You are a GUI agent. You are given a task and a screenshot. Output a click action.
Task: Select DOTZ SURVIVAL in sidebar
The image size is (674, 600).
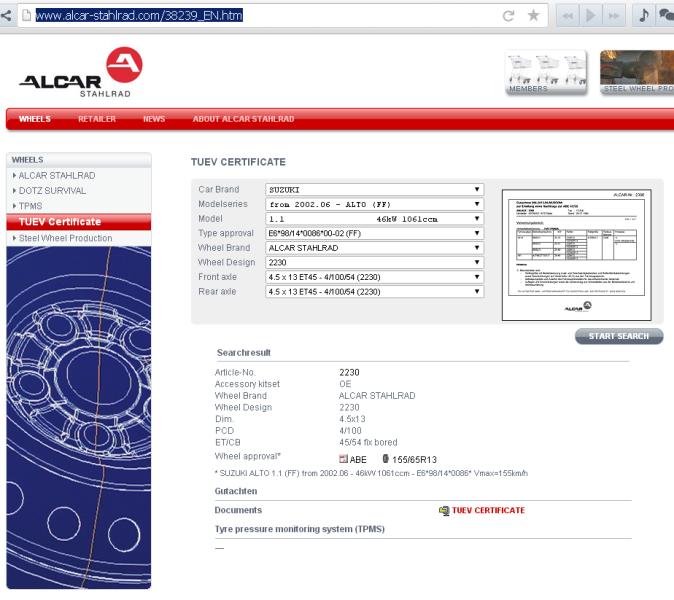52,190
